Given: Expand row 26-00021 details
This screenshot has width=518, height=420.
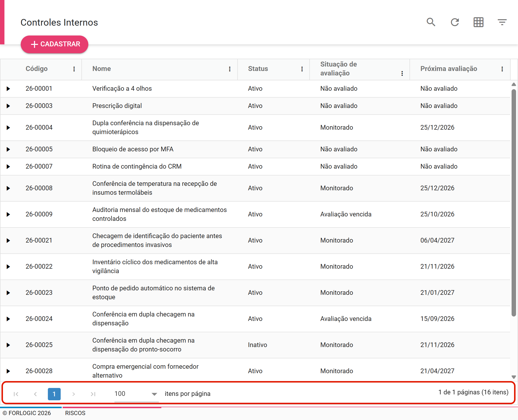Looking at the screenshot, I should (8, 241).
